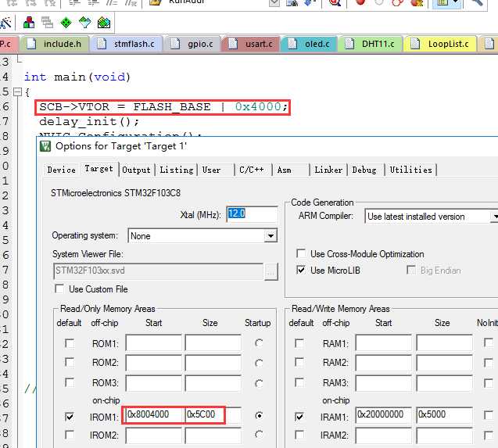Check the IROM2 default checkbox

tap(70, 435)
